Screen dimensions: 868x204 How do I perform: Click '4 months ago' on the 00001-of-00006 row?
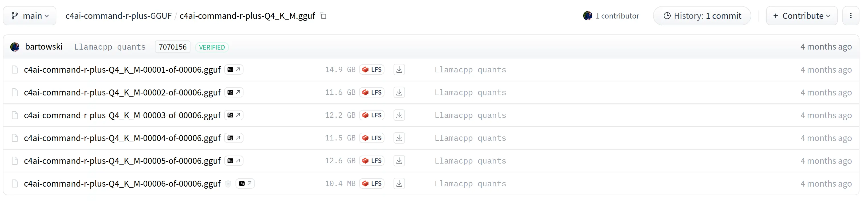coord(826,70)
